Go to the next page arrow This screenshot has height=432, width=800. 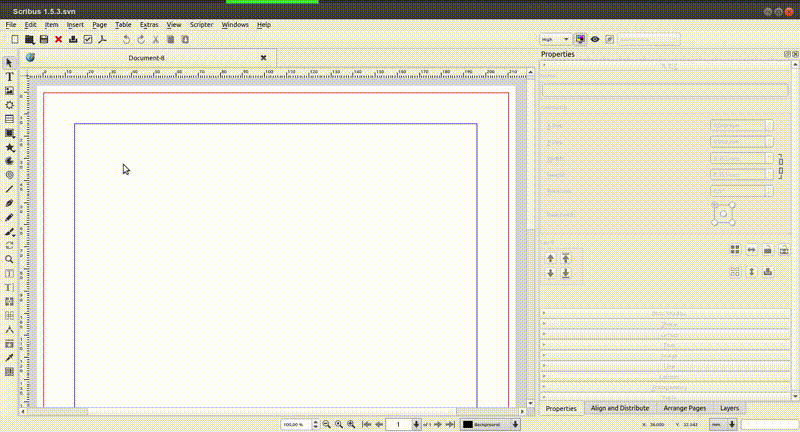[x=429, y=425]
